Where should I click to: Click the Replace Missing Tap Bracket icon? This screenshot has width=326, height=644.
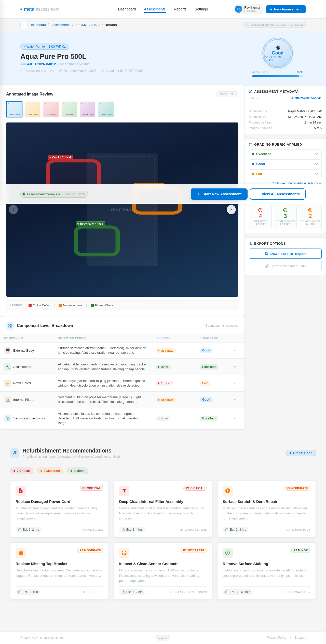21,553
